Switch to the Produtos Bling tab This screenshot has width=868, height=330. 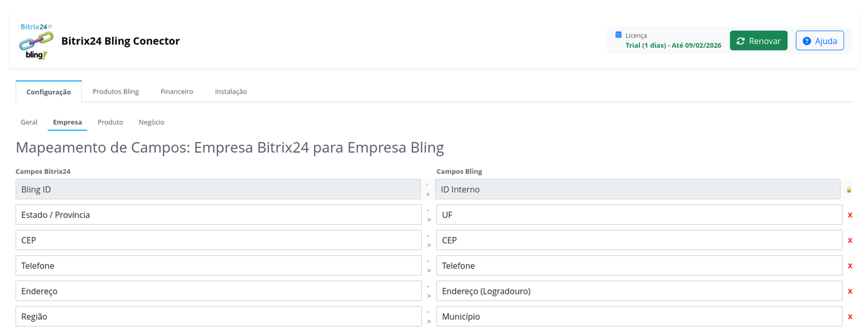tap(115, 92)
